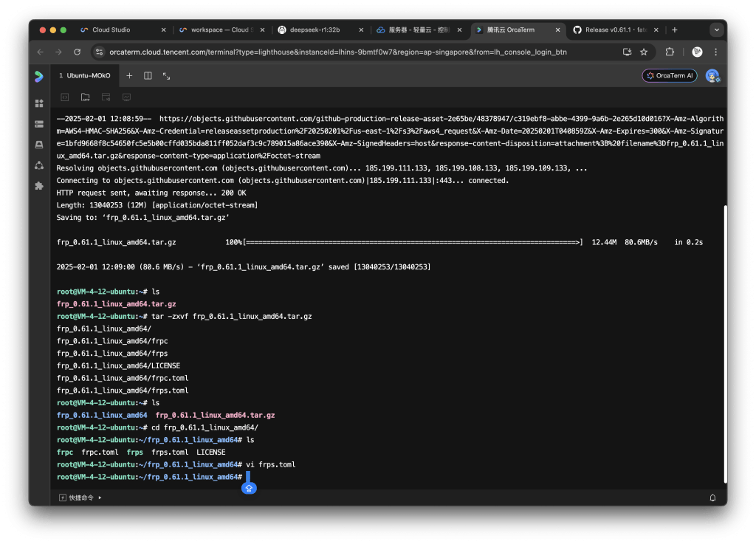This screenshot has height=544, width=756.
Task: Switch to the Release v0.61.1 GitHub tab
Action: [x=616, y=30]
